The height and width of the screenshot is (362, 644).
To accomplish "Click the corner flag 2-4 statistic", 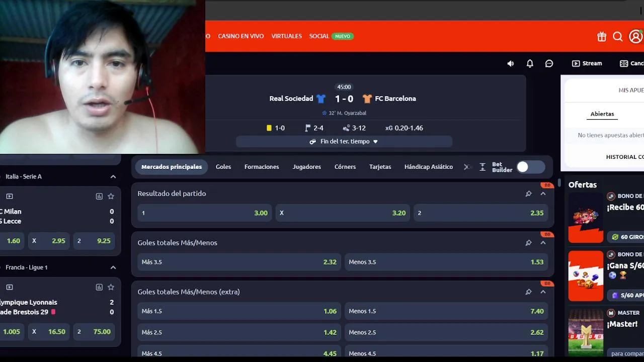I will [x=314, y=128].
